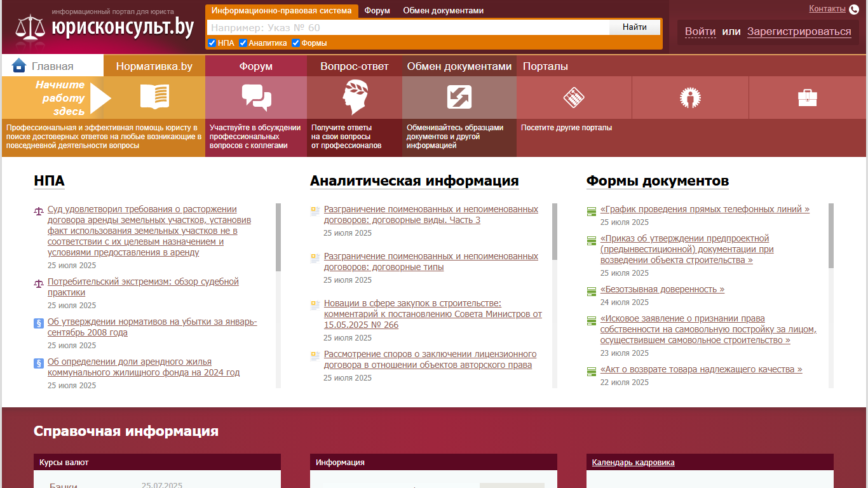This screenshot has width=868, height=488.
Task: Click the home icon on Главная tab
Action: [19, 65]
